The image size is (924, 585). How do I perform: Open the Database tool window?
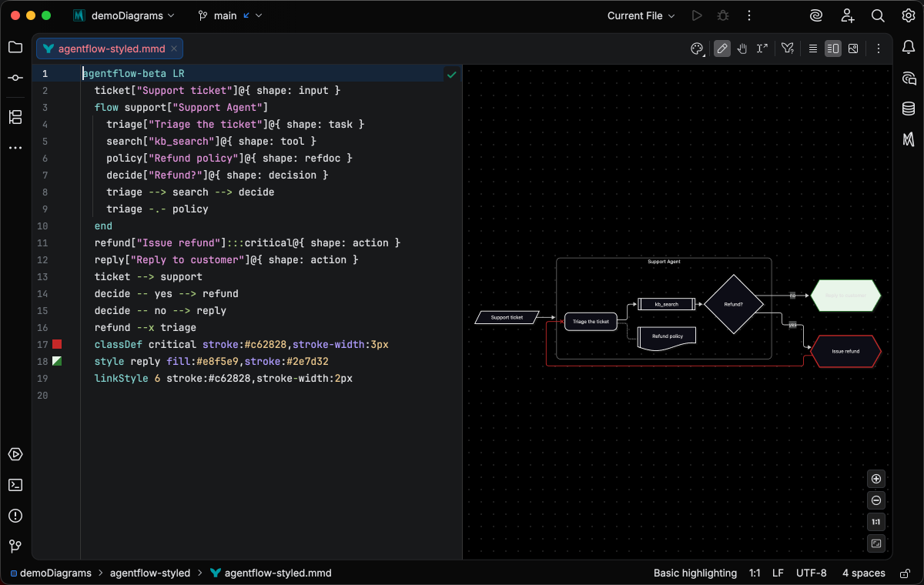(x=909, y=109)
